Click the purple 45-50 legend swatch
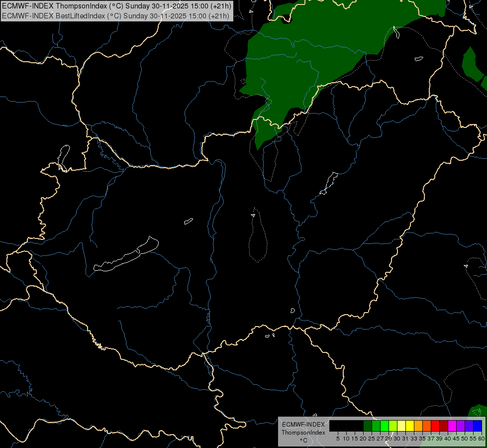 (x=461, y=426)
